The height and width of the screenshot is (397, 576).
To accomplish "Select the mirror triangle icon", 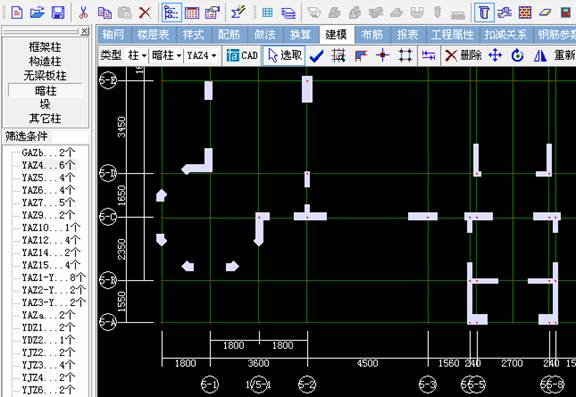I will pos(540,56).
